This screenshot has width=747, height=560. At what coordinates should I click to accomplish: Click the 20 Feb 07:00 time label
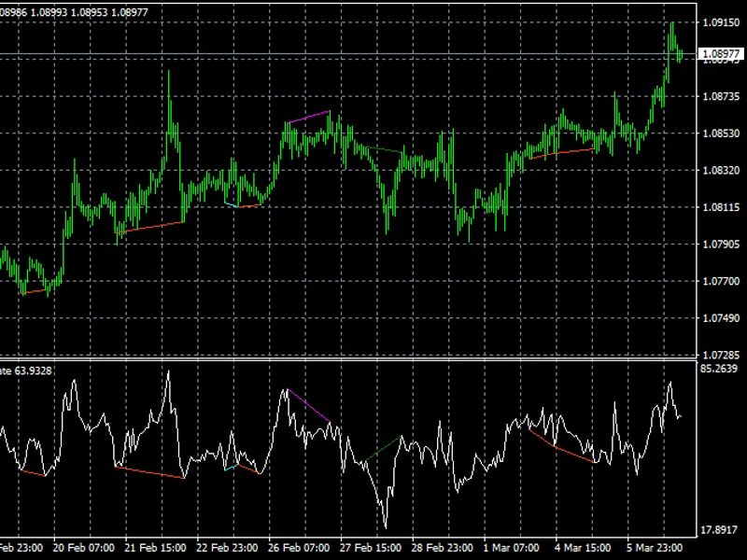[83, 548]
